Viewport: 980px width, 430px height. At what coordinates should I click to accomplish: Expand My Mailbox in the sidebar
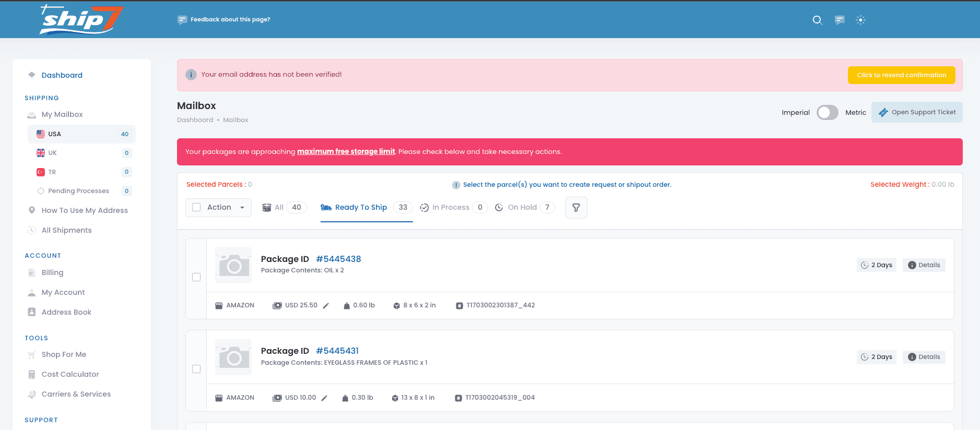coord(62,114)
